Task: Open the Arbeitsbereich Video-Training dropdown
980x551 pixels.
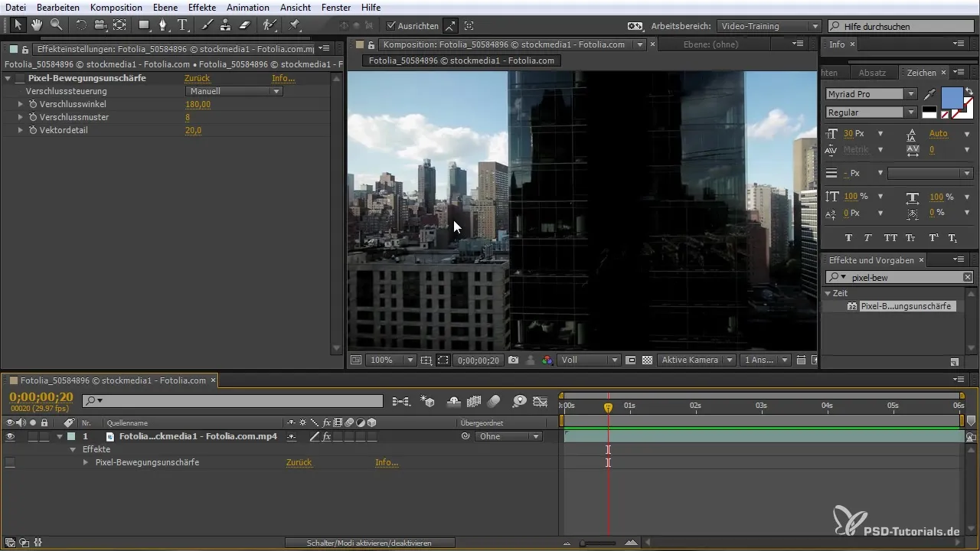Action: pos(770,26)
